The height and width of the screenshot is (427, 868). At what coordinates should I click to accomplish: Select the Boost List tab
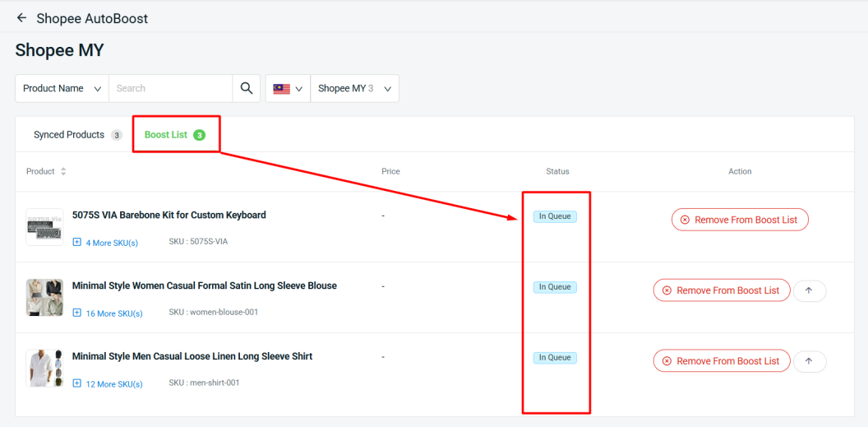coord(175,135)
